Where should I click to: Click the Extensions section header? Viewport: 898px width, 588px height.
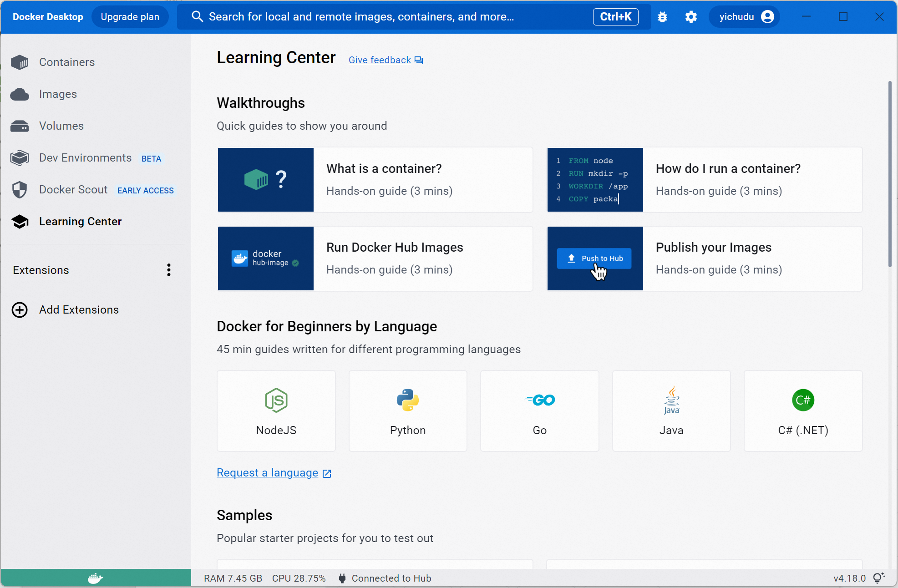tap(41, 270)
